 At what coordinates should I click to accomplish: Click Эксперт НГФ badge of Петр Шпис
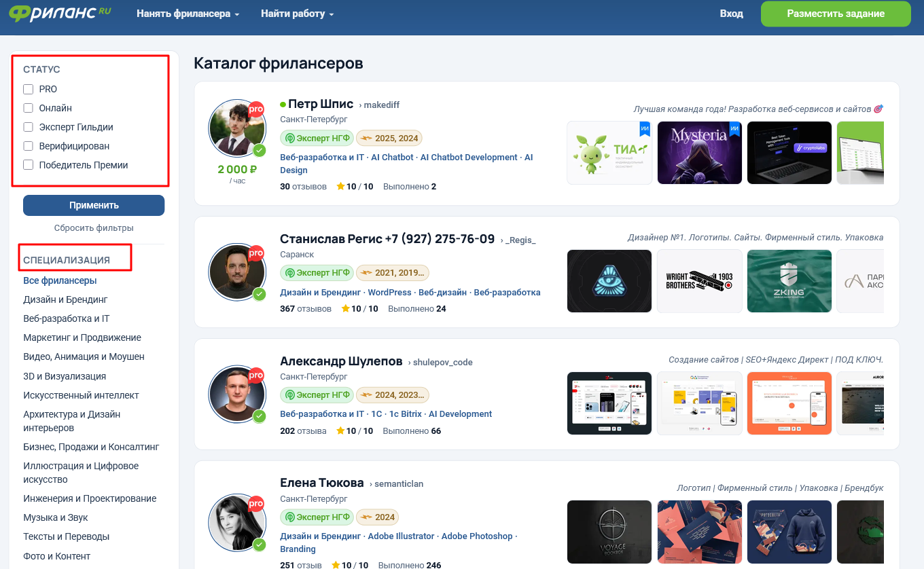[x=317, y=138]
